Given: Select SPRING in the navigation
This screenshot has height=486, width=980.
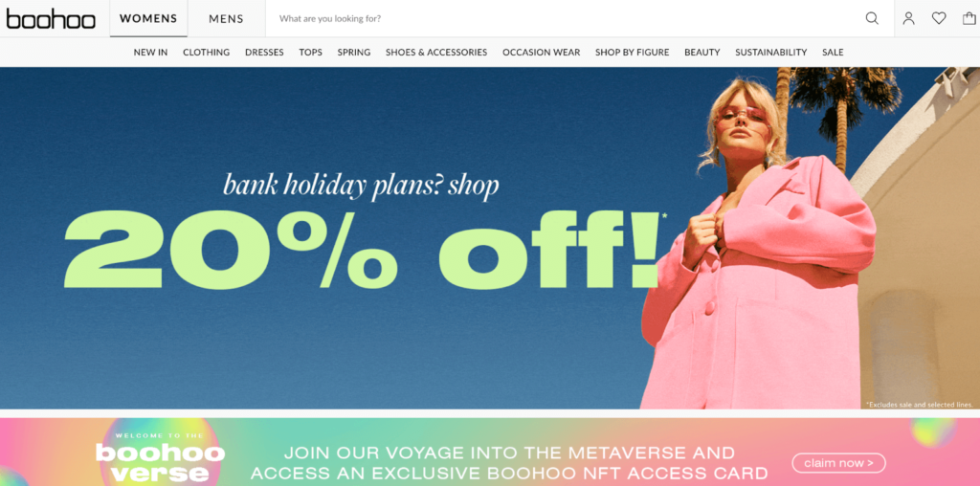Looking at the screenshot, I should [354, 53].
